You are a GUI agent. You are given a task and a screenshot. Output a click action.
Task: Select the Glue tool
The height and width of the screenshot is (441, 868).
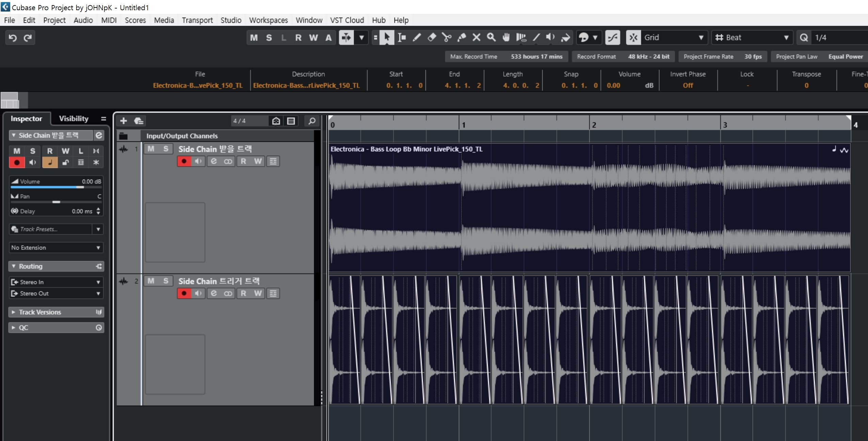click(461, 37)
